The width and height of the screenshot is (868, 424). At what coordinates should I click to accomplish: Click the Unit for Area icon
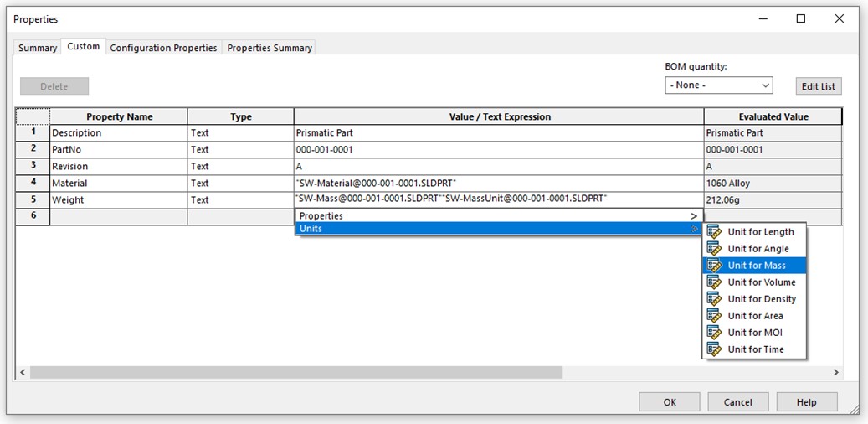(714, 316)
